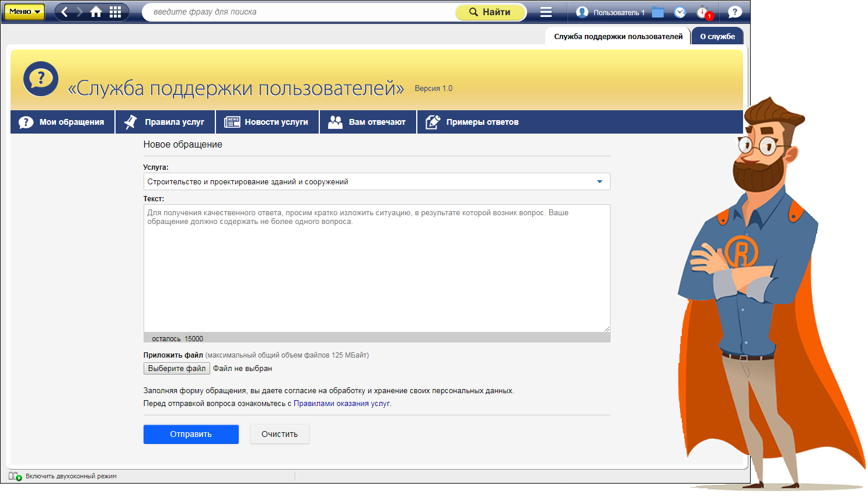Open the Правилами оказания услуг link

(x=341, y=403)
